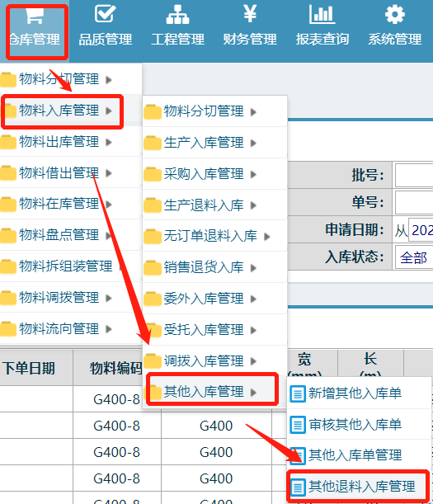
Task: Select the 工程管理 org-chart icon
Action: point(177,15)
